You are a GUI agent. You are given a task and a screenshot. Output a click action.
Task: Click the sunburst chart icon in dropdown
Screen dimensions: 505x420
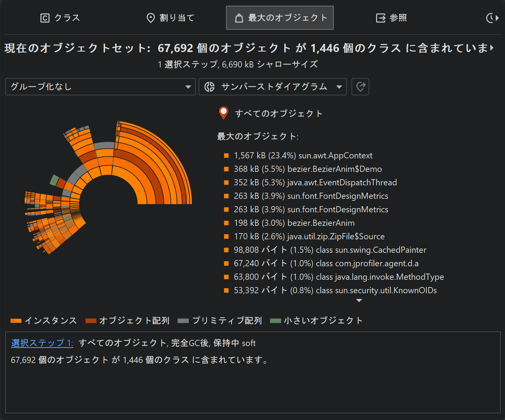coord(210,87)
